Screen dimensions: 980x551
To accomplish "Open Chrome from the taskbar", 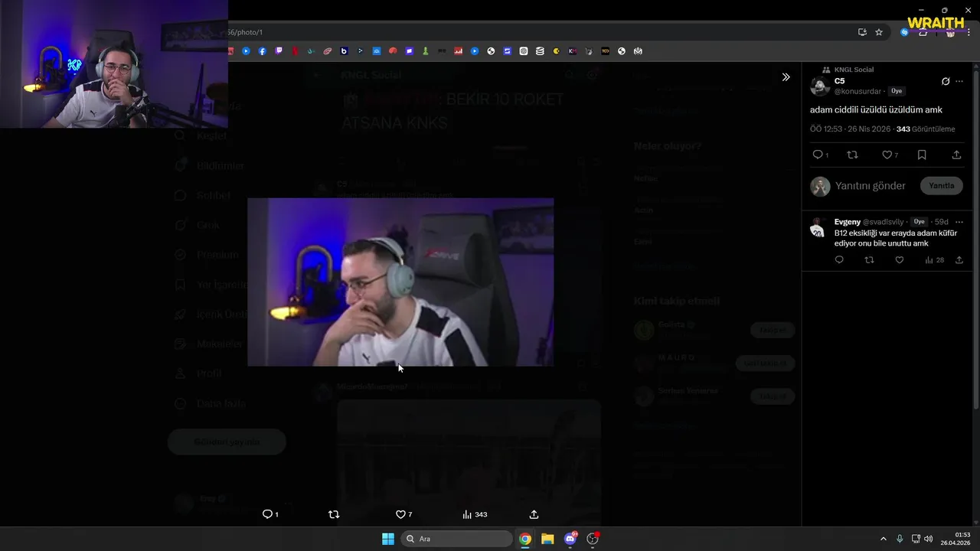I will click(x=524, y=539).
